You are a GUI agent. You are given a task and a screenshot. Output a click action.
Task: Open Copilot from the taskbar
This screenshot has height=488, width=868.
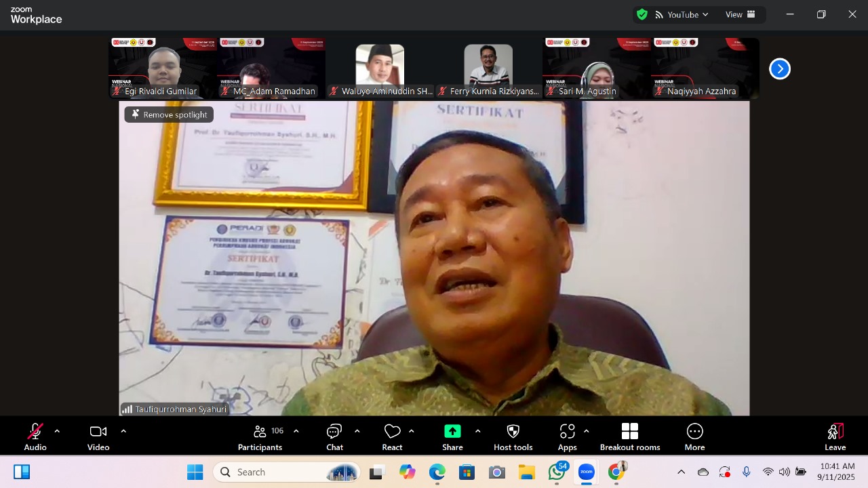(x=407, y=472)
